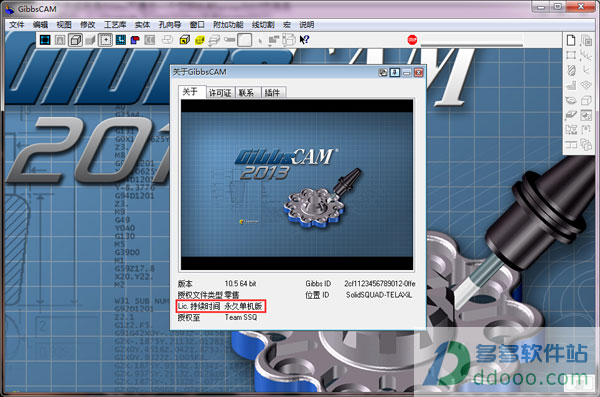Click the blue square frame toolbar icon

45,40
